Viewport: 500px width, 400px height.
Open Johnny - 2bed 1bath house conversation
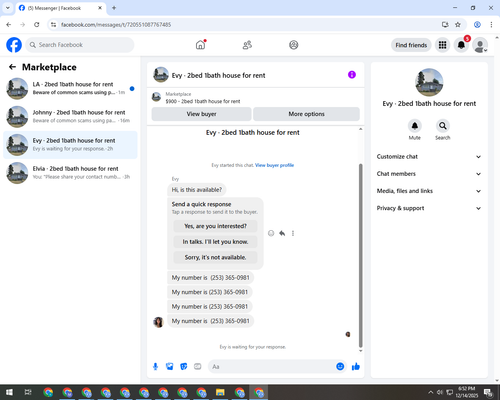70,117
